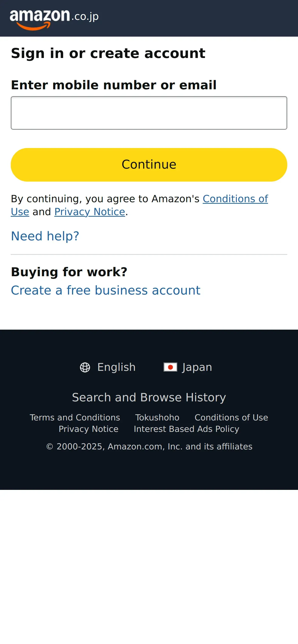Image resolution: width=298 pixels, height=644 pixels.
Task: Focus the mobile number or email field
Action: [x=149, y=113]
